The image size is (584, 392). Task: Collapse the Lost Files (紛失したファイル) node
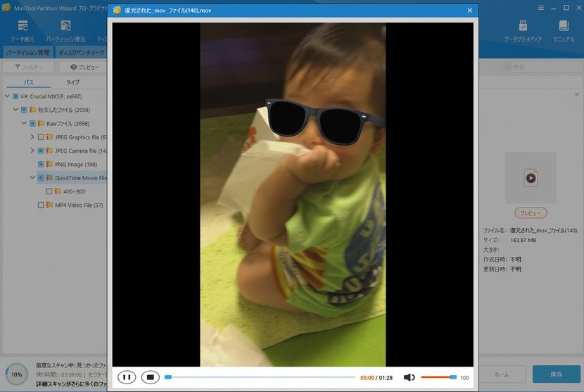[15, 110]
